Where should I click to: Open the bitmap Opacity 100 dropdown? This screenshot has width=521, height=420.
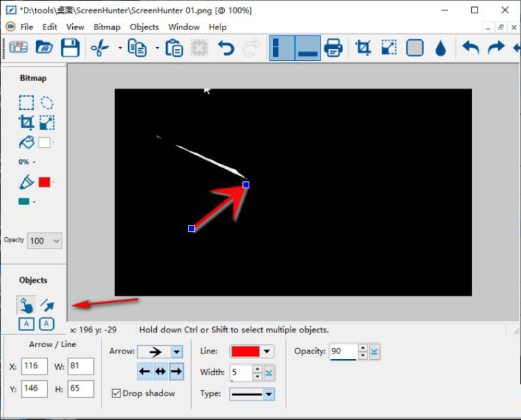pyautogui.click(x=56, y=241)
